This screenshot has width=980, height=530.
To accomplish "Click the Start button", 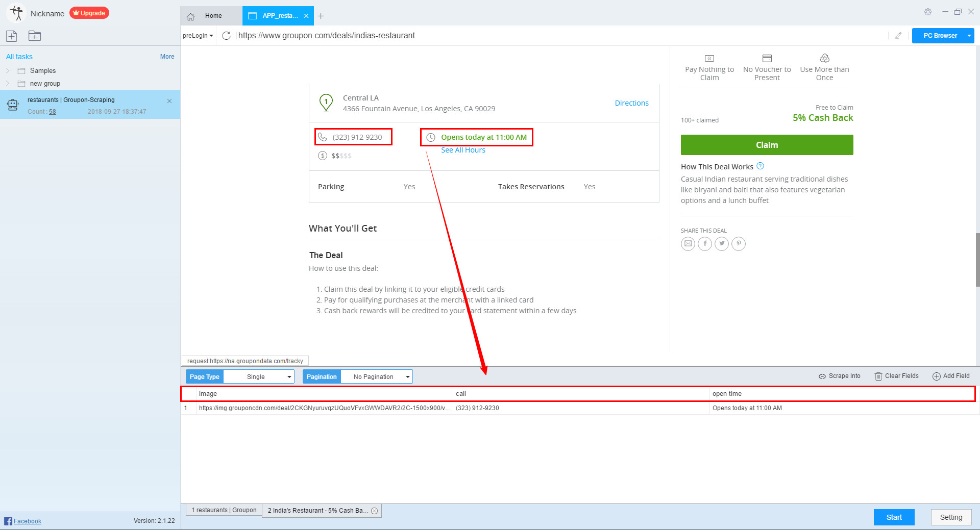I will [x=894, y=517].
